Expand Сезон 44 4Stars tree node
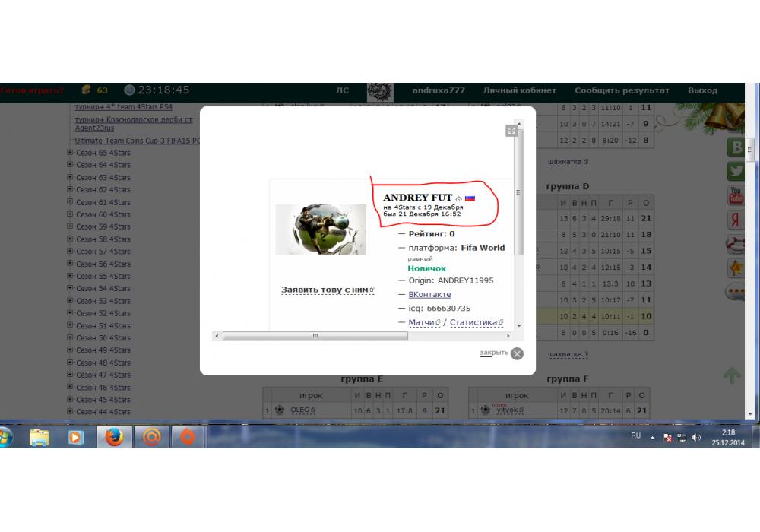 (x=70, y=411)
